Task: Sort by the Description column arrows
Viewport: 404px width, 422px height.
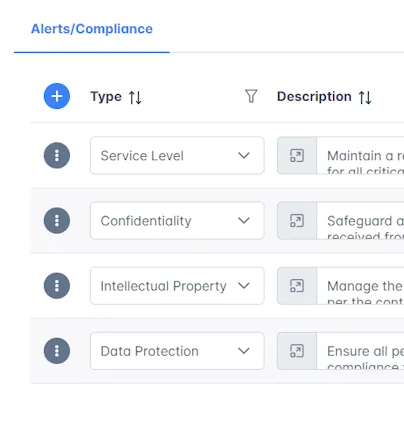Action: pyautogui.click(x=365, y=97)
